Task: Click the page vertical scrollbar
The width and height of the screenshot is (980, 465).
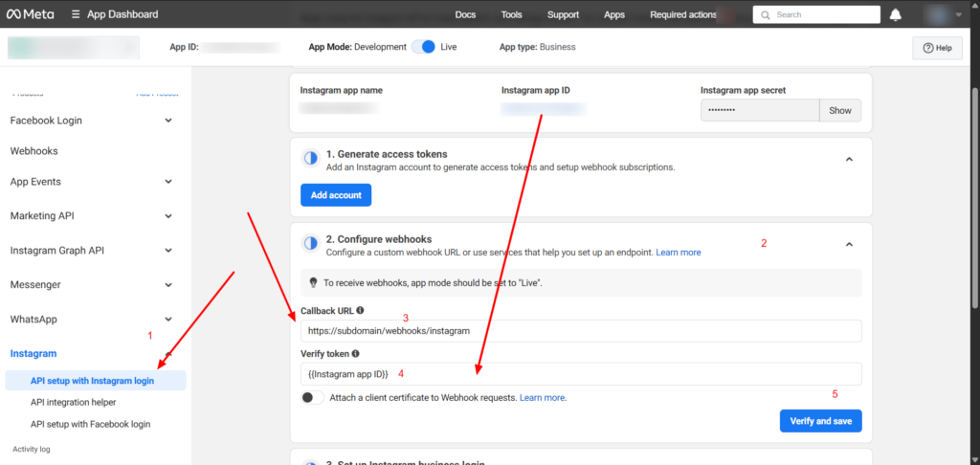Action: point(975,197)
